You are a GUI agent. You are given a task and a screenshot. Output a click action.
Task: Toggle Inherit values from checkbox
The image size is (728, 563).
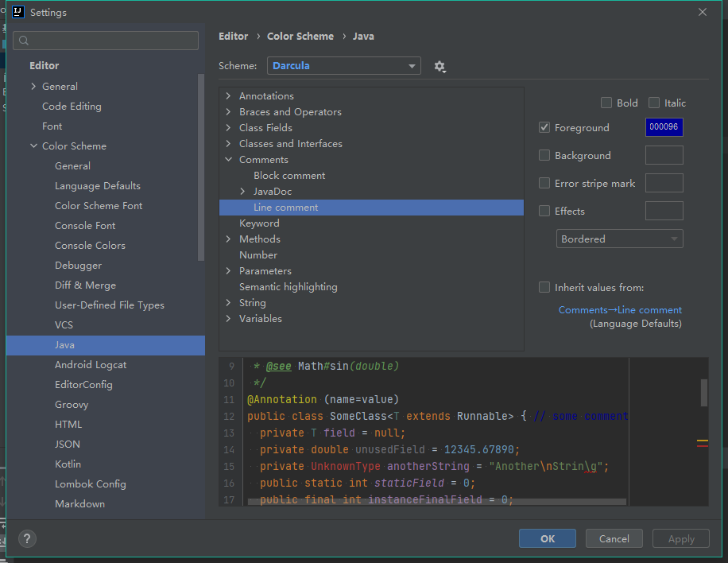(x=544, y=287)
